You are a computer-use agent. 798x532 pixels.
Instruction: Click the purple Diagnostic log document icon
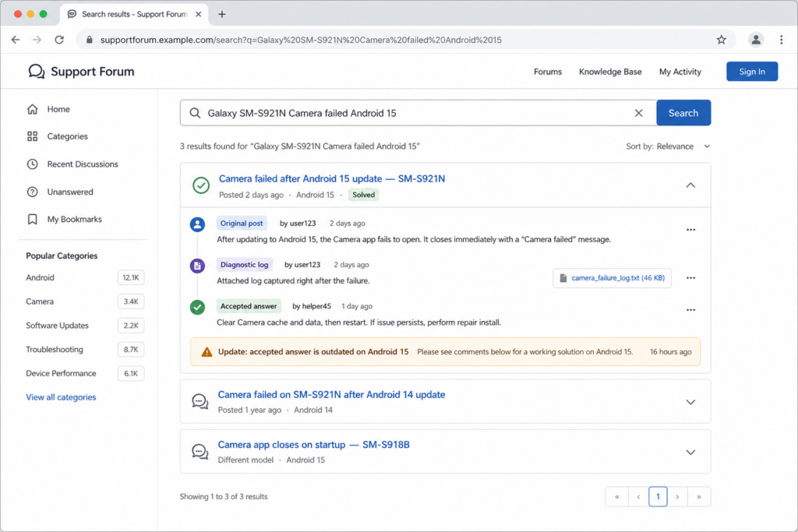pyautogui.click(x=197, y=266)
